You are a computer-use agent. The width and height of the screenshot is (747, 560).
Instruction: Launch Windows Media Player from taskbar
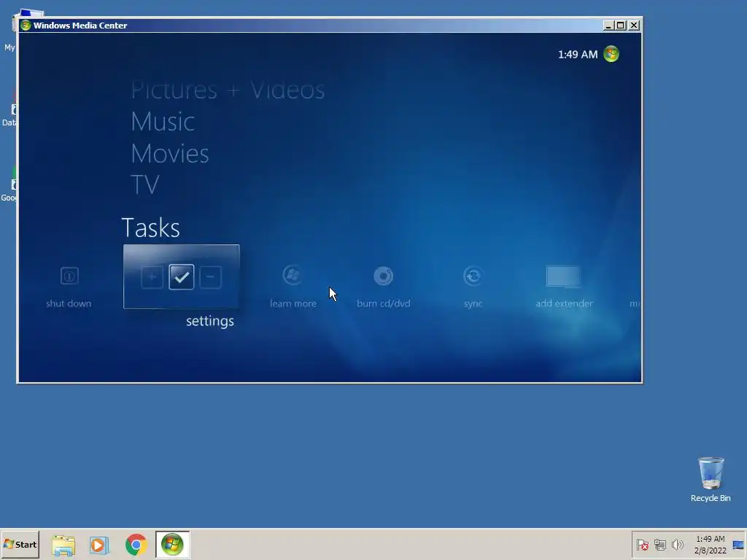coord(99,545)
